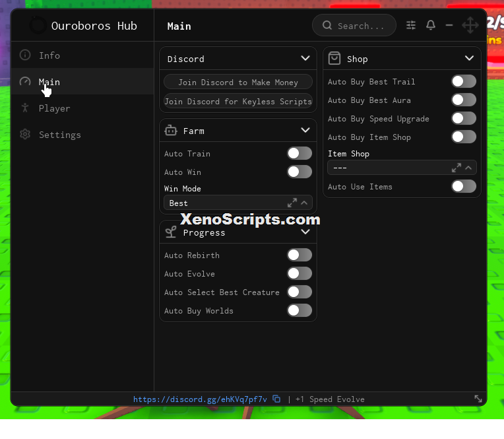
Task: Click the Shop section header title
Action: tap(357, 59)
